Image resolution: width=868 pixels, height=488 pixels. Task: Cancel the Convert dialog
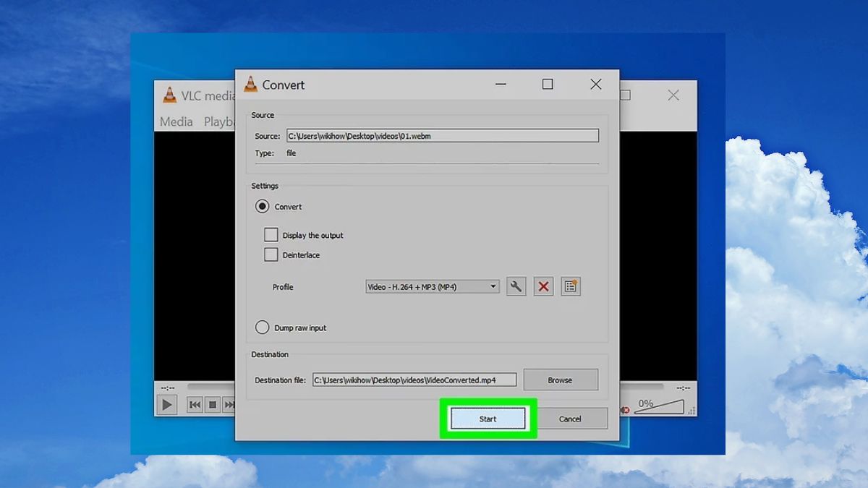coord(570,419)
